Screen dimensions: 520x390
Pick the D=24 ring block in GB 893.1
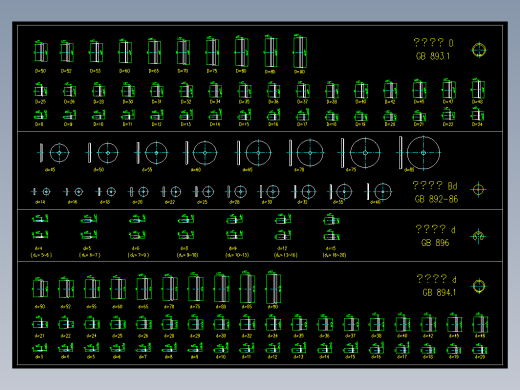477,114
